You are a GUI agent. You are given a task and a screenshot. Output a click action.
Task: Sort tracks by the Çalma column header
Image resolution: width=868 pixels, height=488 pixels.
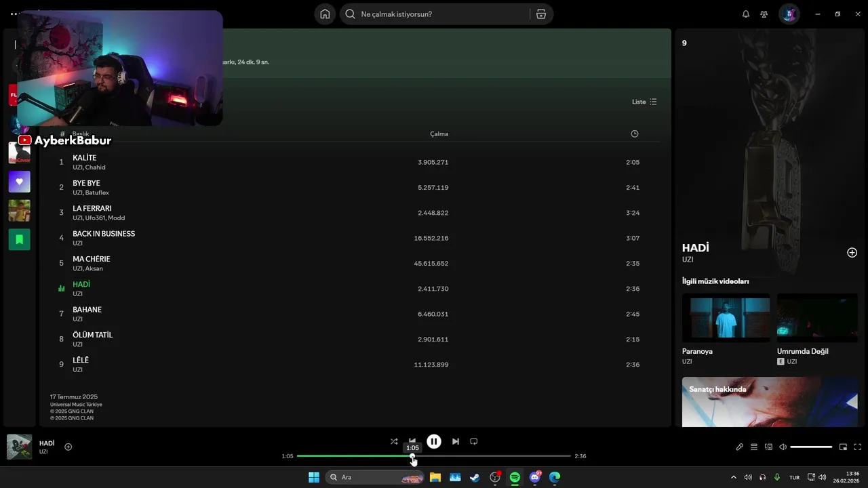click(439, 134)
